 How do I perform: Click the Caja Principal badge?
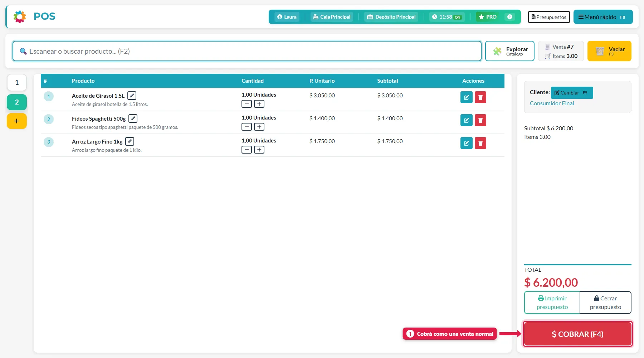(x=332, y=17)
